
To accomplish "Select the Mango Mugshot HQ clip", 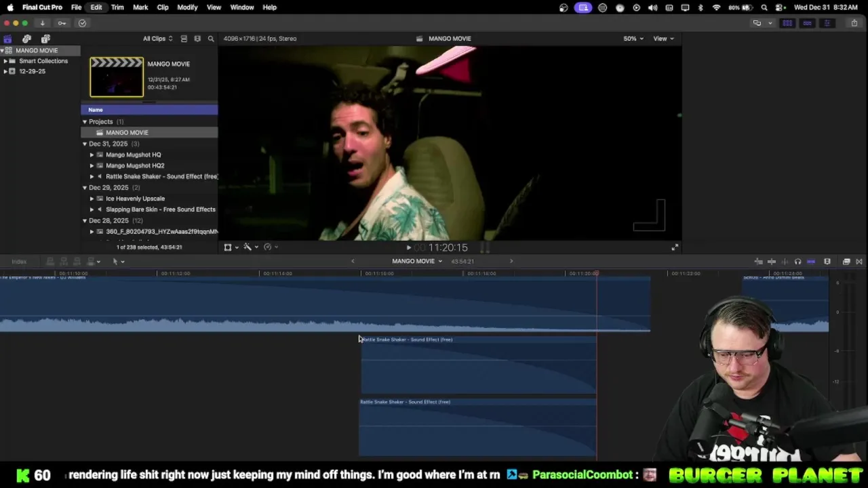I will tap(133, 155).
